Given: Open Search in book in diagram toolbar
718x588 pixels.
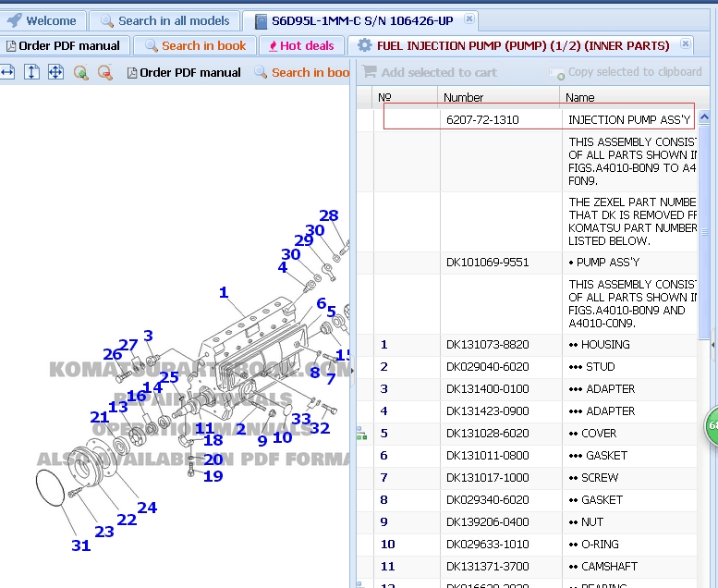Looking at the screenshot, I should [x=302, y=72].
